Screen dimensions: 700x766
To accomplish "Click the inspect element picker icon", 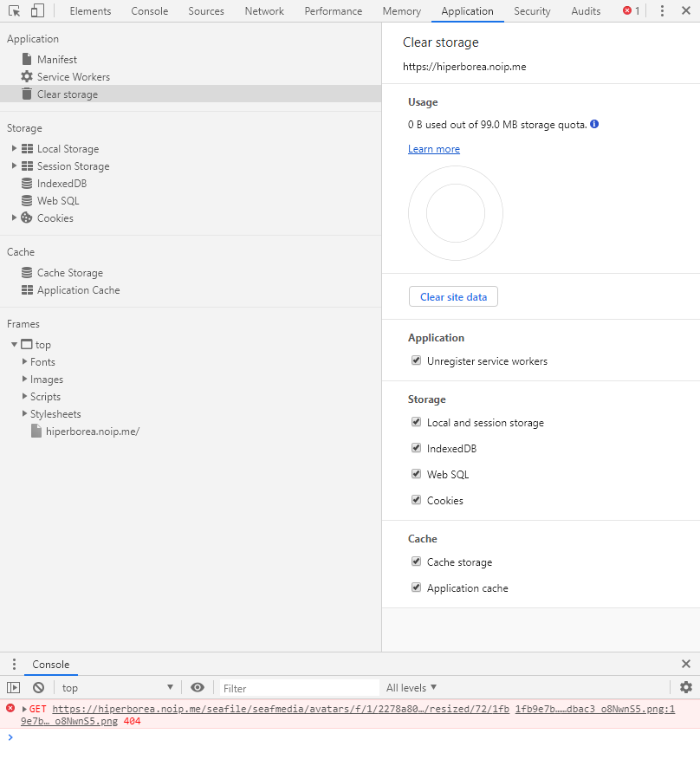I will click(x=15, y=11).
